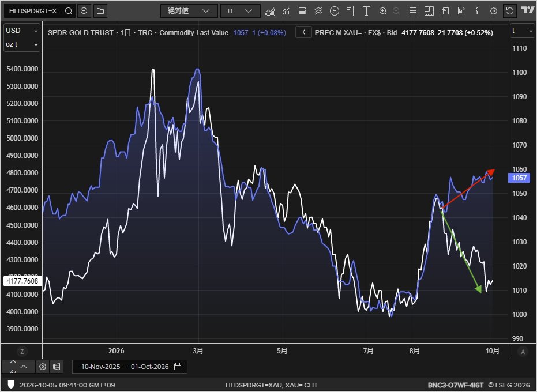Zoom out with the magnifier minus icon
Image resolution: width=537 pixels, height=392 pixels.
396,11
